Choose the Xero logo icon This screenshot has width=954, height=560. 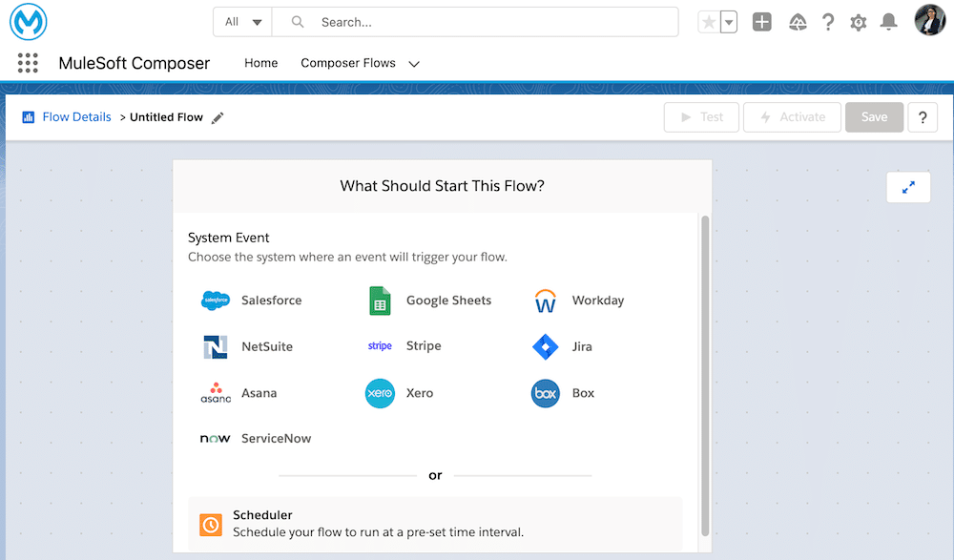(x=380, y=393)
